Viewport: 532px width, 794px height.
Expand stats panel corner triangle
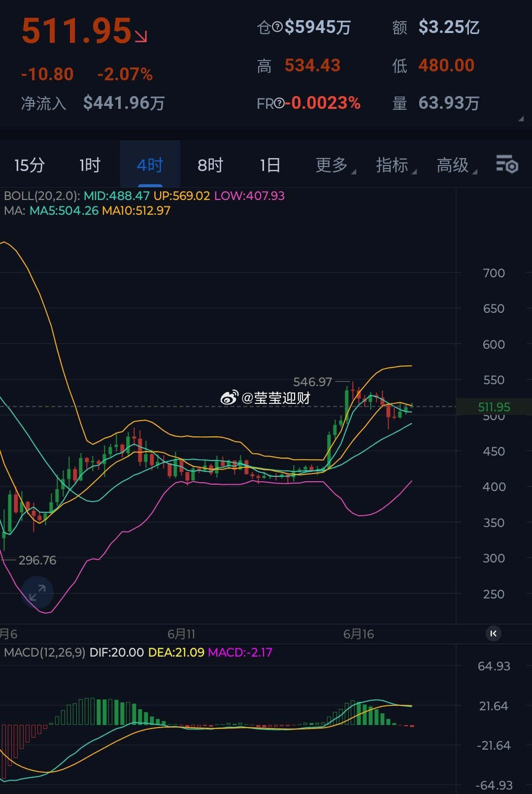pyautogui.click(x=521, y=119)
